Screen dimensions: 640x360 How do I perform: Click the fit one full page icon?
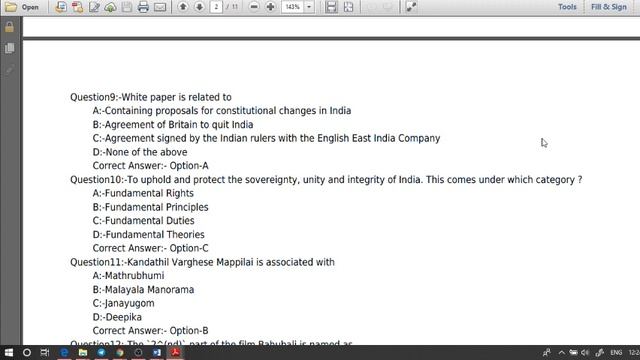click(x=348, y=7)
